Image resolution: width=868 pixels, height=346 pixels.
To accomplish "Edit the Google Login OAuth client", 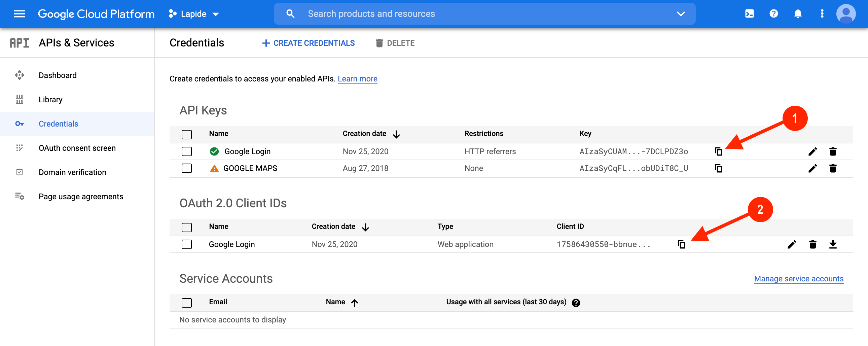I will (x=792, y=244).
